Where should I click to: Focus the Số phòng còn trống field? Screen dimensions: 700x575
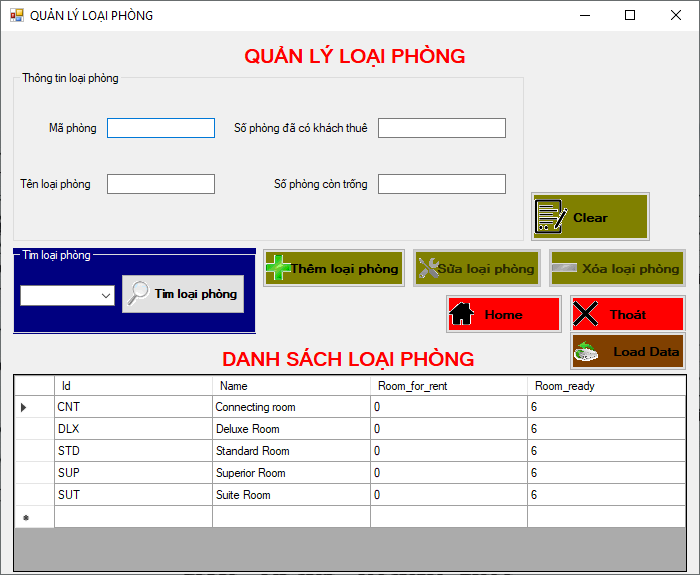click(442, 184)
